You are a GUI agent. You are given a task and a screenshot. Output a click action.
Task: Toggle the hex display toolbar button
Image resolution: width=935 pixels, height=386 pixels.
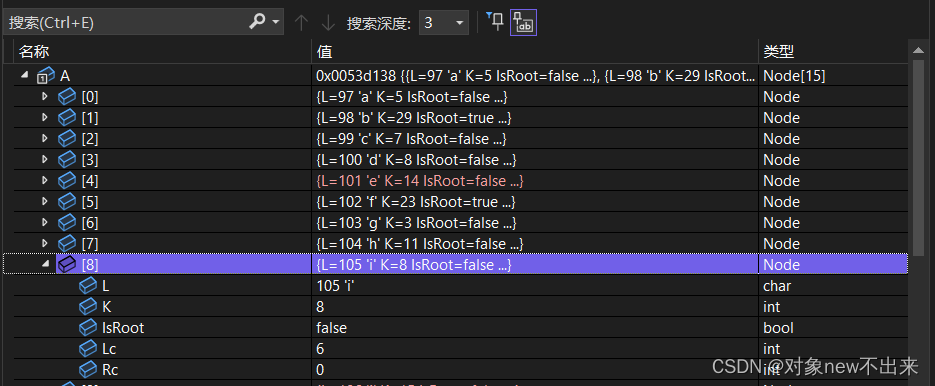[x=523, y=22]
